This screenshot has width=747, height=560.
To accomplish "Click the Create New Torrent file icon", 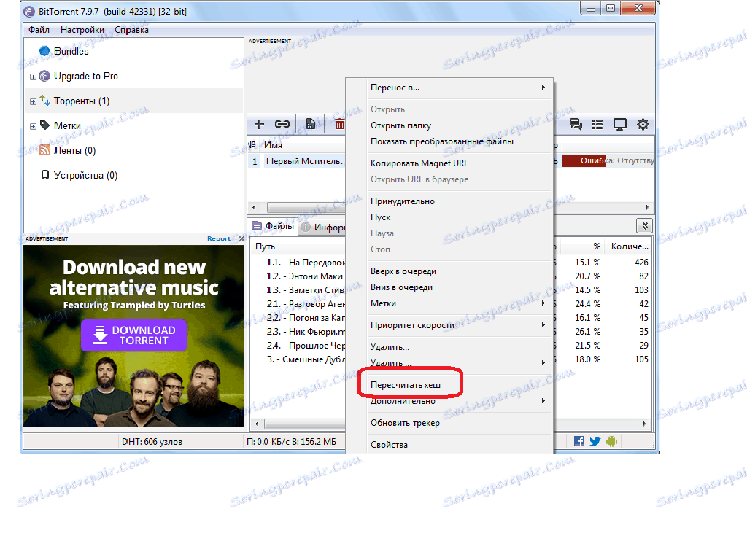I will click(311, 124).
